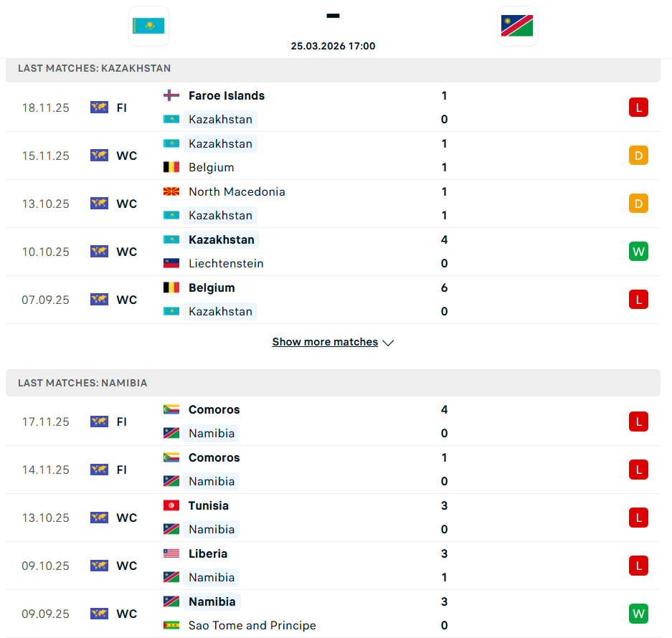Click the Faroe Islands flag icon
The height and width of the screenshot is (638, 672).
pyautogui.click(x=171, y=95)
